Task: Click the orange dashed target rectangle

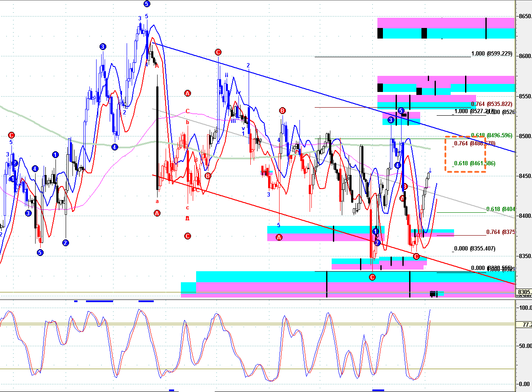Action: pyautogui.click(x=465, y=154)
